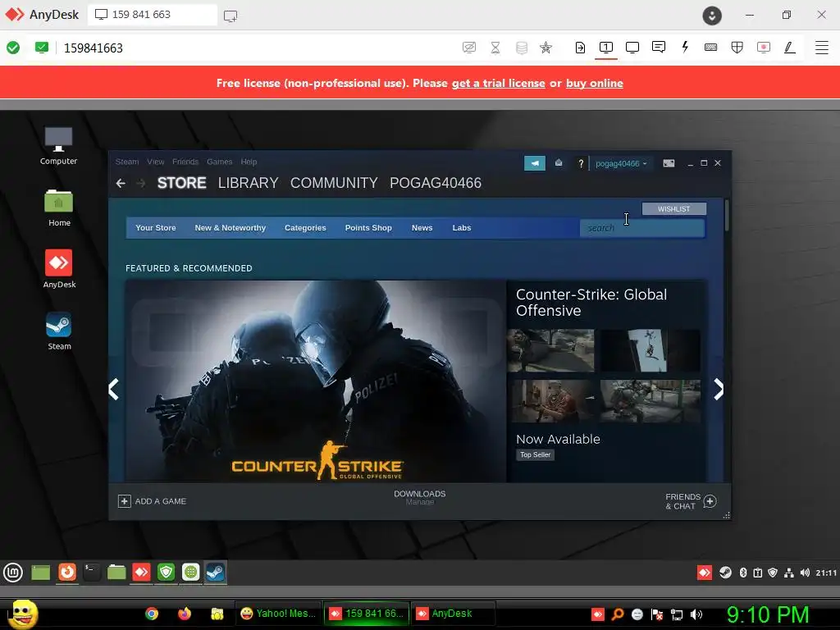Viewport: 840px width, 630px height.
Task: Click the WISHLIST button
Action: click(674, 209)
